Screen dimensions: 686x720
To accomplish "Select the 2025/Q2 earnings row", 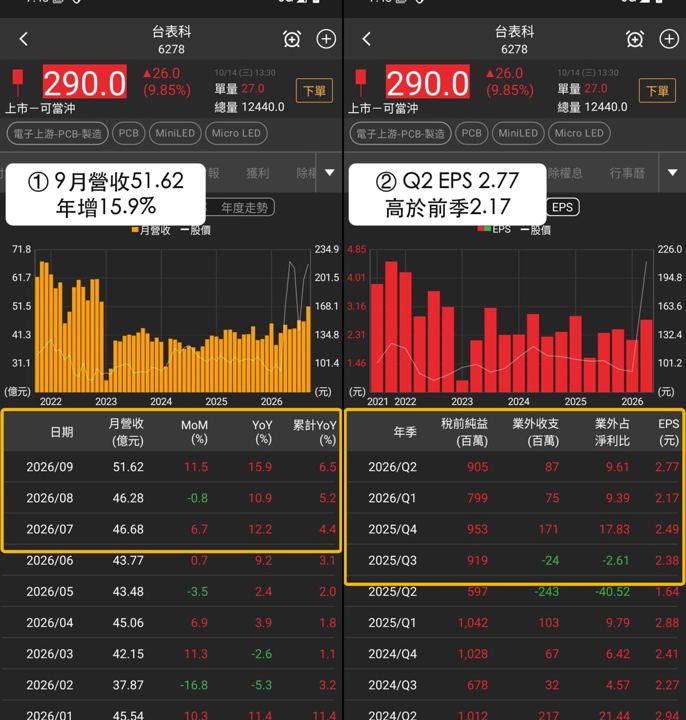I will coord(515,592).
